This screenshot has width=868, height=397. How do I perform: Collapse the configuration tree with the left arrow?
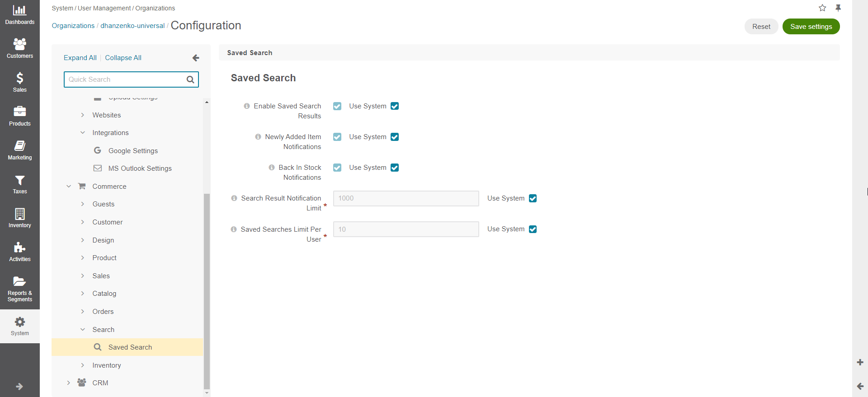196,58
